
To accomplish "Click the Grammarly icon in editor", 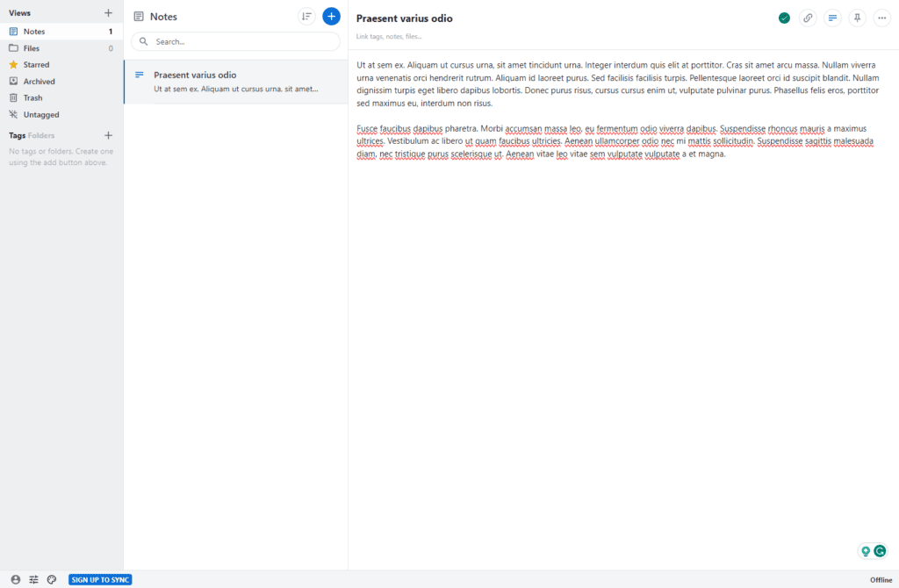I will (x=879, y=551).
